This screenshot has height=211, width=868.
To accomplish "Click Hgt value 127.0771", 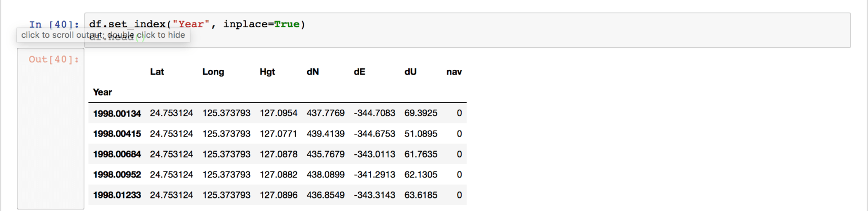I will pyautogui.click(x=278, y=134).
